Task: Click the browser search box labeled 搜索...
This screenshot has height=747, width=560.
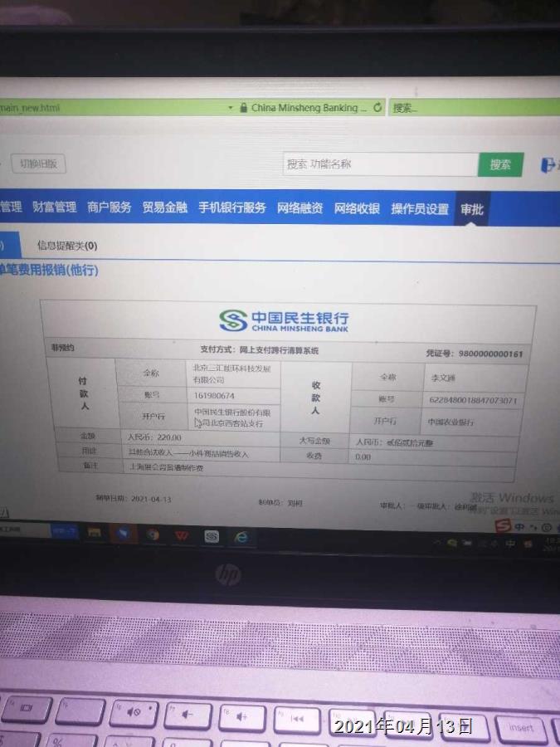Action: click(475, 107)
